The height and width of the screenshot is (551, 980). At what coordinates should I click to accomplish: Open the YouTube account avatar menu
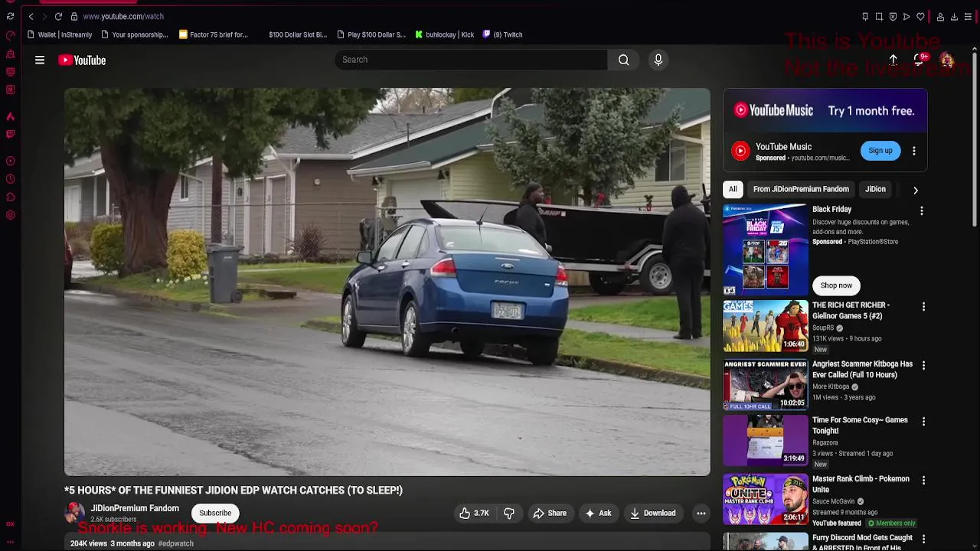tap(947, 60)
